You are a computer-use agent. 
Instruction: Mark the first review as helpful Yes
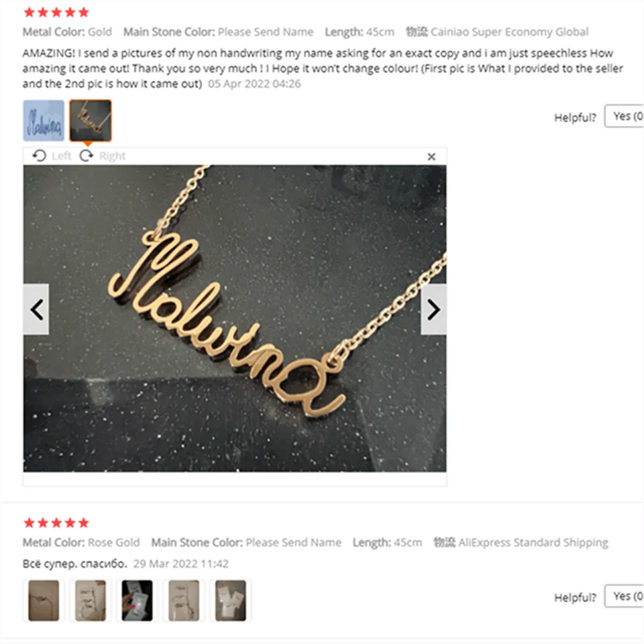click(625, 116)
